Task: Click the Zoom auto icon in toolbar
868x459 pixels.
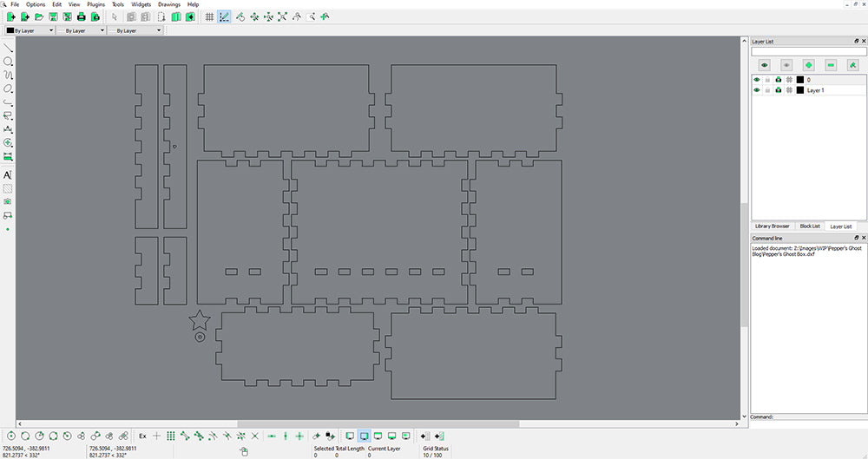Action: point(282,16)
